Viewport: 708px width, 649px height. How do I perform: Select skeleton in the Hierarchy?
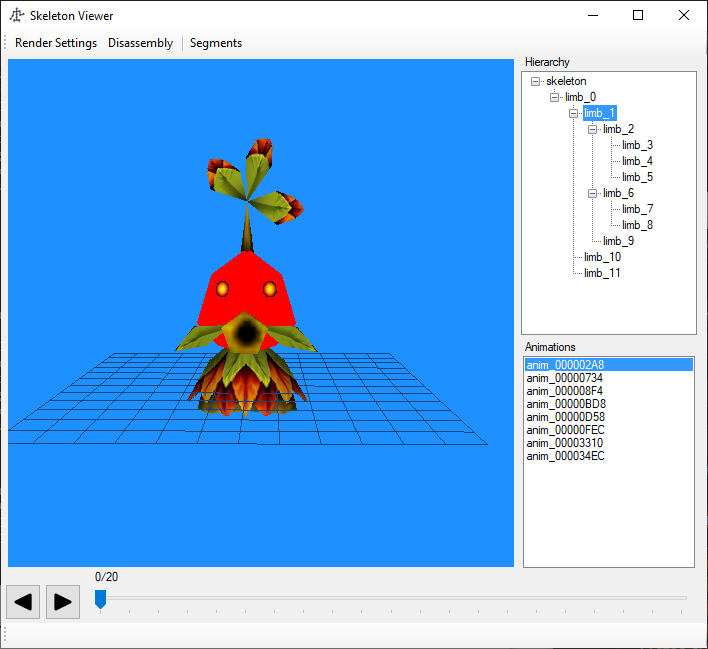pos(566,81)
